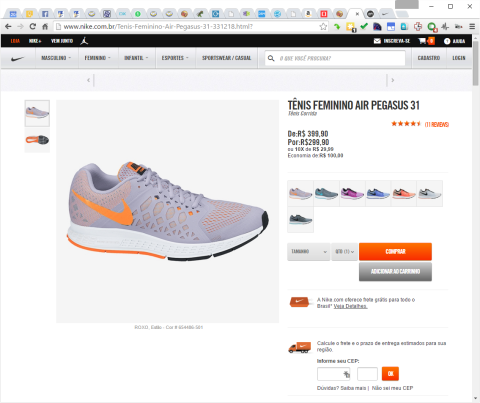
Task: Click the green checkmark extension icon
Action: pos(364,26)
